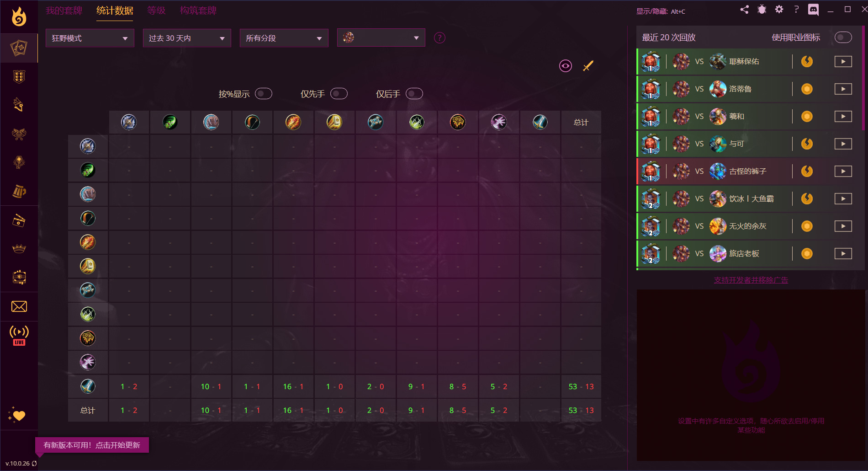Click the 总计 row label
868x471 pixels.
point(88,410)
